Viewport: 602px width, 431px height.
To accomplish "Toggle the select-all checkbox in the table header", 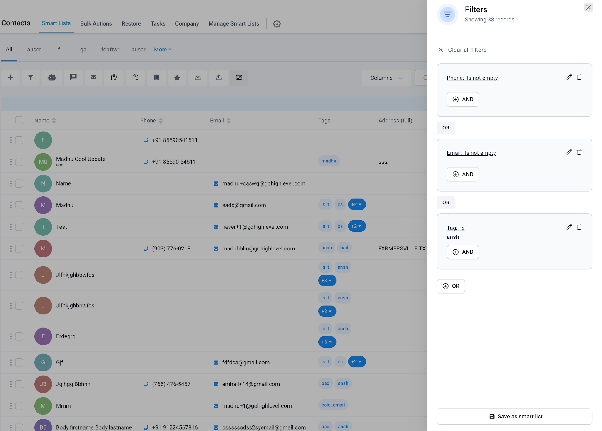I will 18,120.
